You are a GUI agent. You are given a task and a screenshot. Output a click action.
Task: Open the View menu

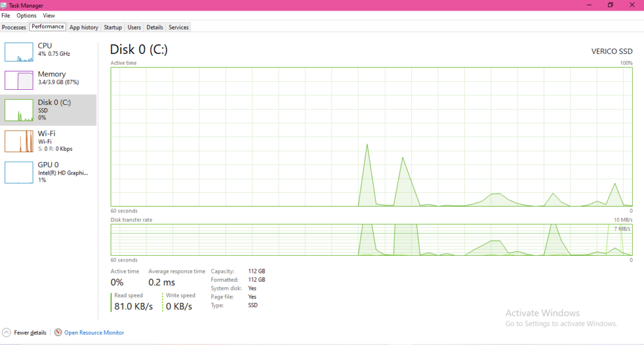[x=49, y=16]
